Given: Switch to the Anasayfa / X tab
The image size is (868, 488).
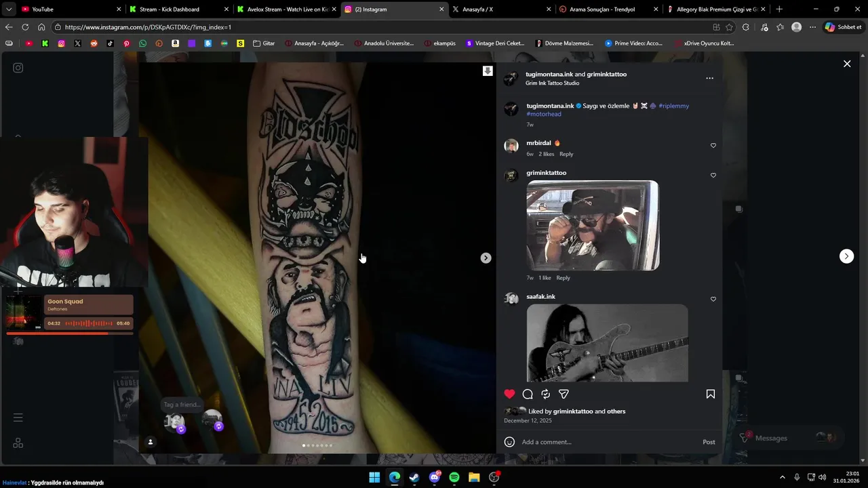Looking at the screenshot, I should coord(500,9).
